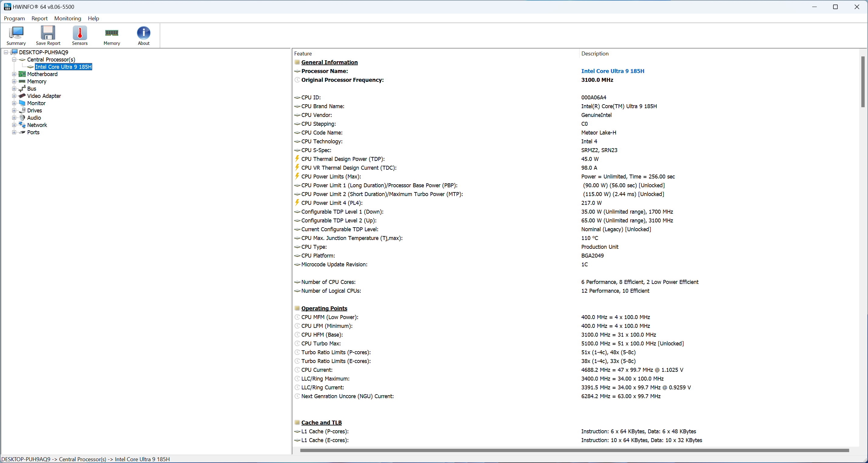
Task: Click the Number of CPU Cores row
Action: click(576, 282)
